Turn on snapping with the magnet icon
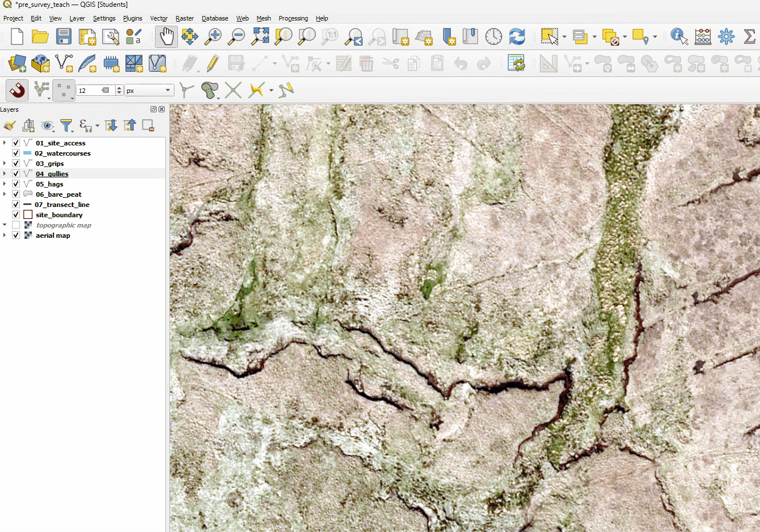760x532 pixels. [16, 90]
